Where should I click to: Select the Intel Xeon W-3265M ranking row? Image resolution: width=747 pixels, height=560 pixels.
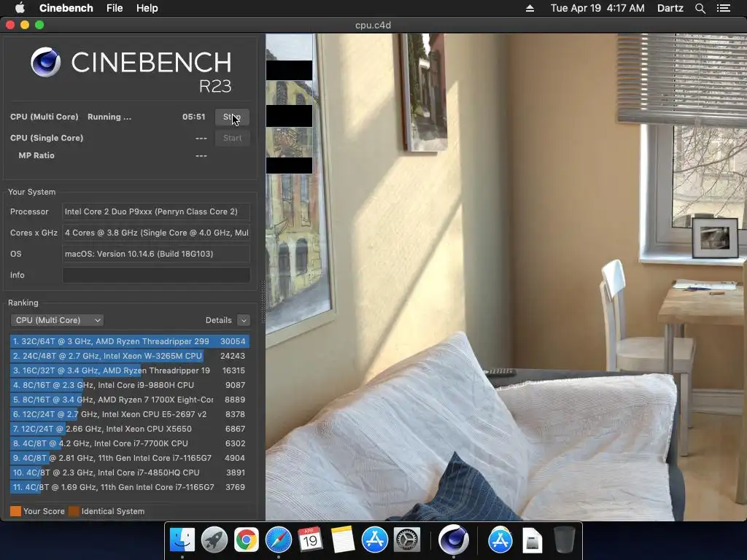[130, 356]
